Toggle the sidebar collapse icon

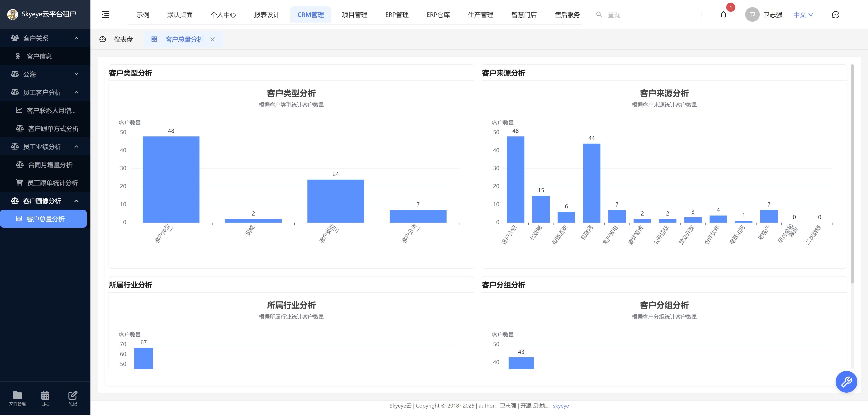[105, 14]
